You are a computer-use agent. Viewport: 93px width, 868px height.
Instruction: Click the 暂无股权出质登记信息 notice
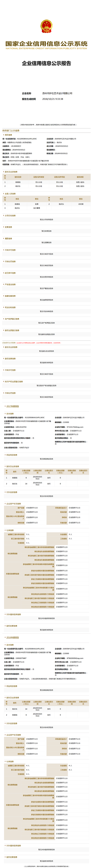(47, 334)
